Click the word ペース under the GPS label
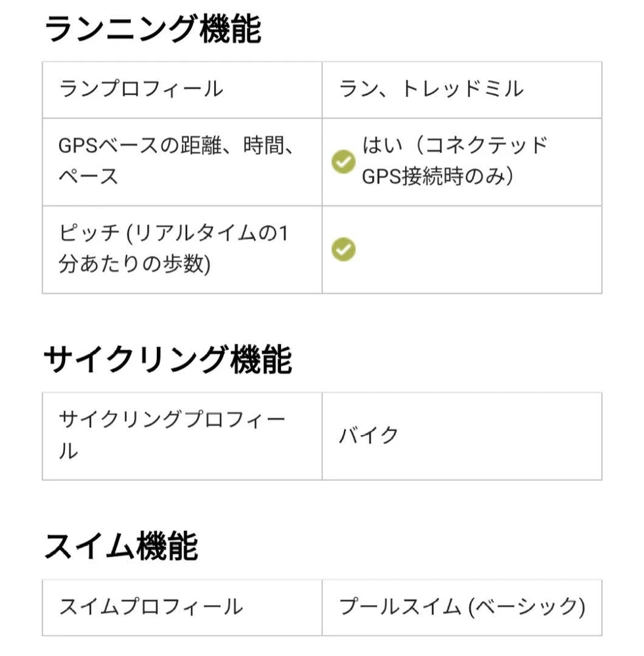Screen dimensions: 644x656 click(x=89, y=176)
